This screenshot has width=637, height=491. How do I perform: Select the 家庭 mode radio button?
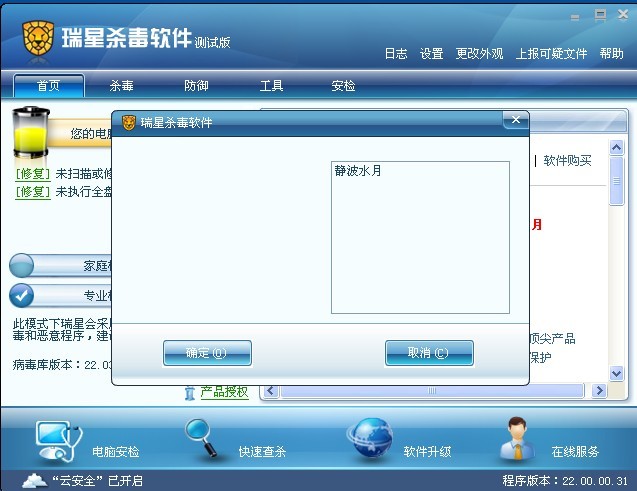pos(21,266)
